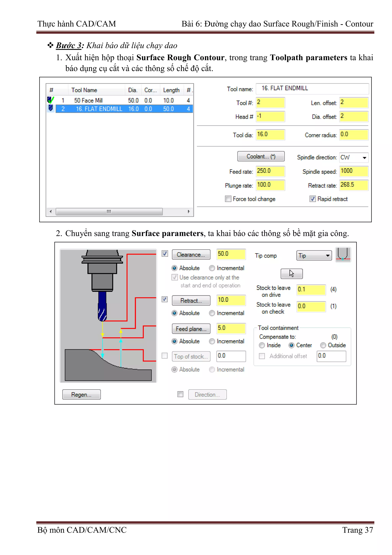
Task: Click the toolpath clearance diagram image
Action: point(108,316)
